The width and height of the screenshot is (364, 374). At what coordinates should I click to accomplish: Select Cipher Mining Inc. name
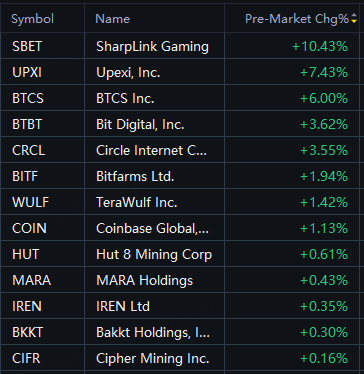pyautogui.click(x=153, y=359)
